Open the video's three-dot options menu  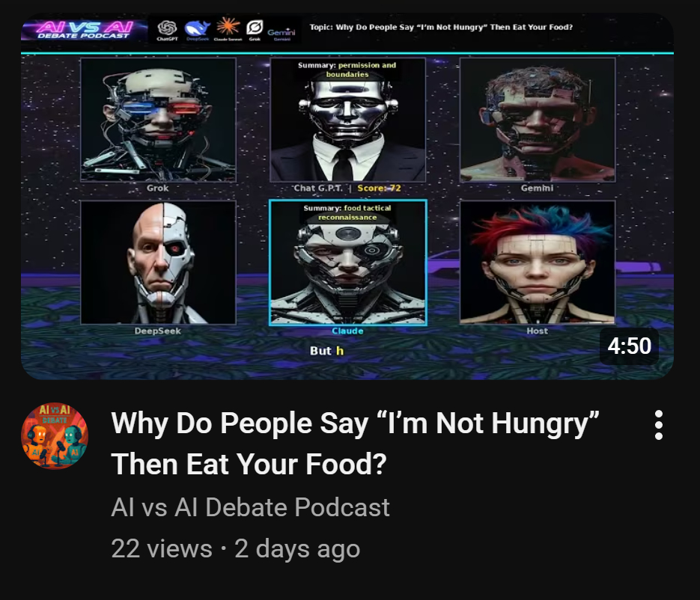click(659, 425)
